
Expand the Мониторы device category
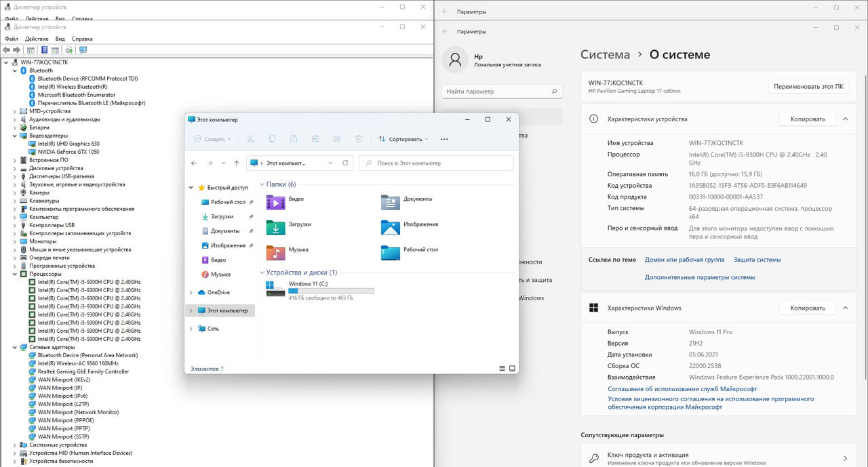coord(15,241)
